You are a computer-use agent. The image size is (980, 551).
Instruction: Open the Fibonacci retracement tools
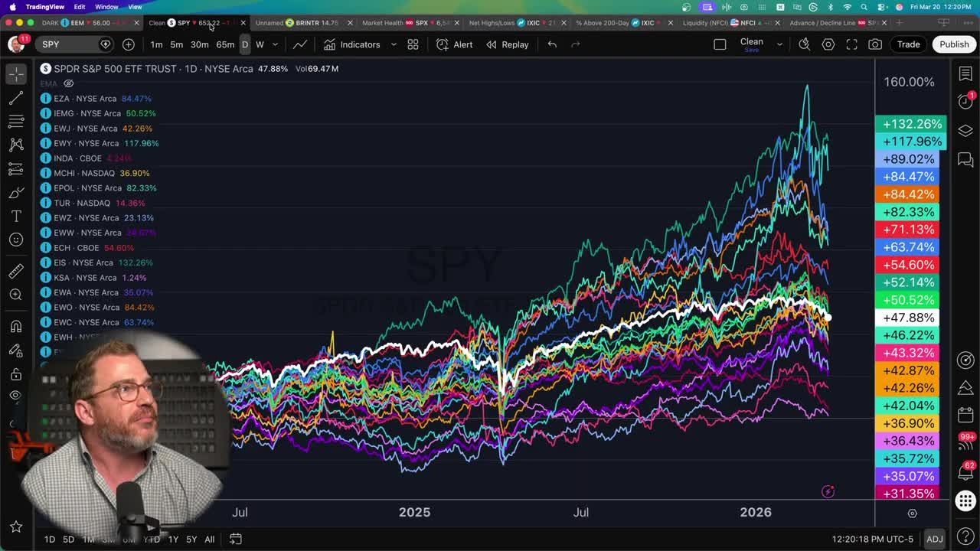click(x=16, y=122)
